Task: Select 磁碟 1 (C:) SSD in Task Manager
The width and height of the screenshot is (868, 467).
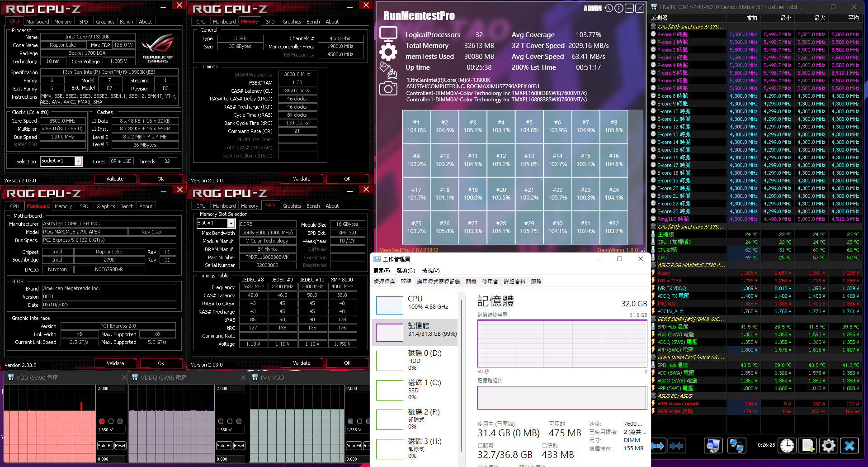Action: (415, 390)
